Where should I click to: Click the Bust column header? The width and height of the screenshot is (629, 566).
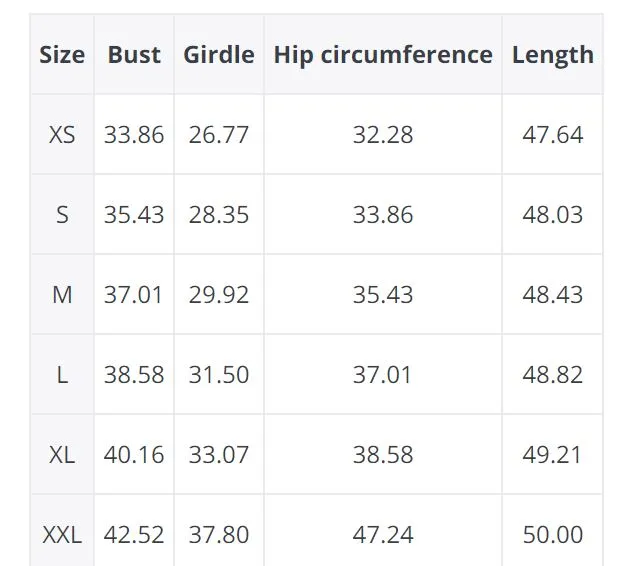tap(134, 55)
